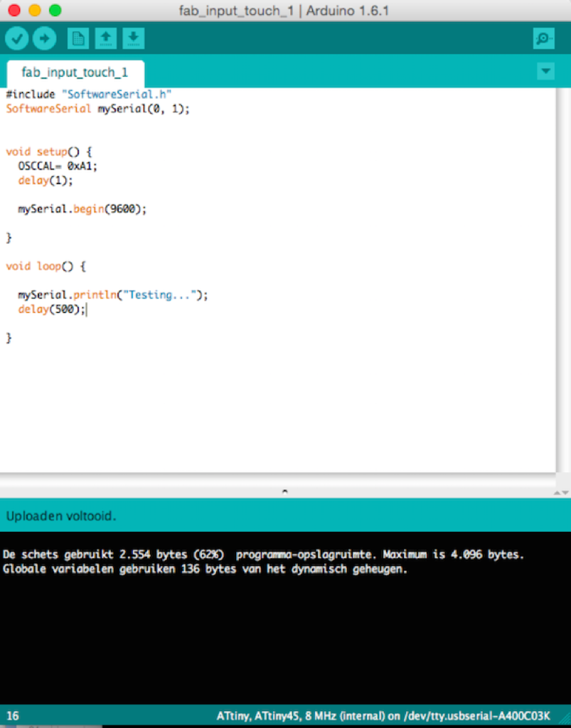Click the console line Globale variabelen gebruiken

pyautogui.click(x=205, y=569)
